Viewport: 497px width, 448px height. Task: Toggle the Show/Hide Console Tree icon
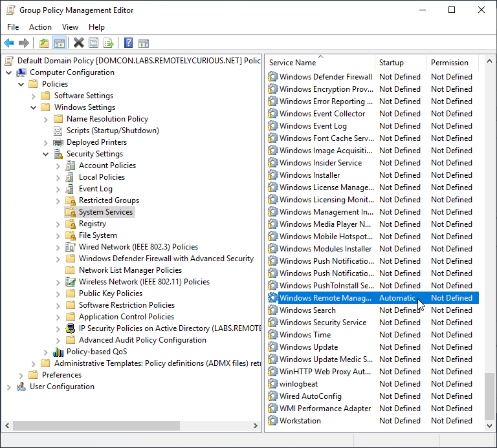pos(60,43)
